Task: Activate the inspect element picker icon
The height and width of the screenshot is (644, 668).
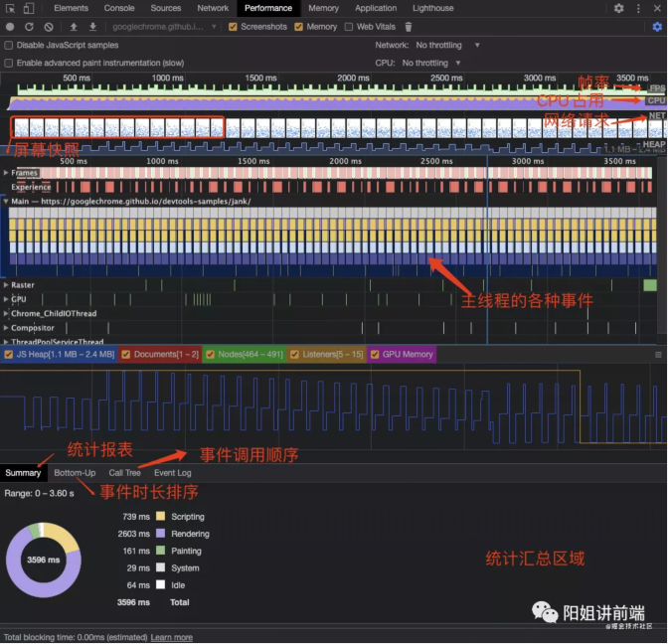Action: point(10,8)
